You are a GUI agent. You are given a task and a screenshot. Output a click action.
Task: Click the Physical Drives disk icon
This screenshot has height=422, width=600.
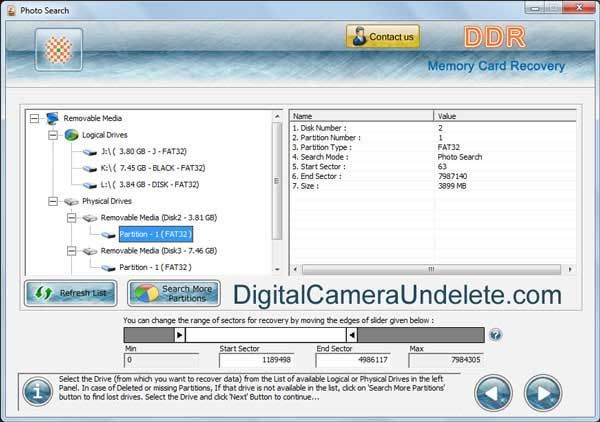coord(71,201)
